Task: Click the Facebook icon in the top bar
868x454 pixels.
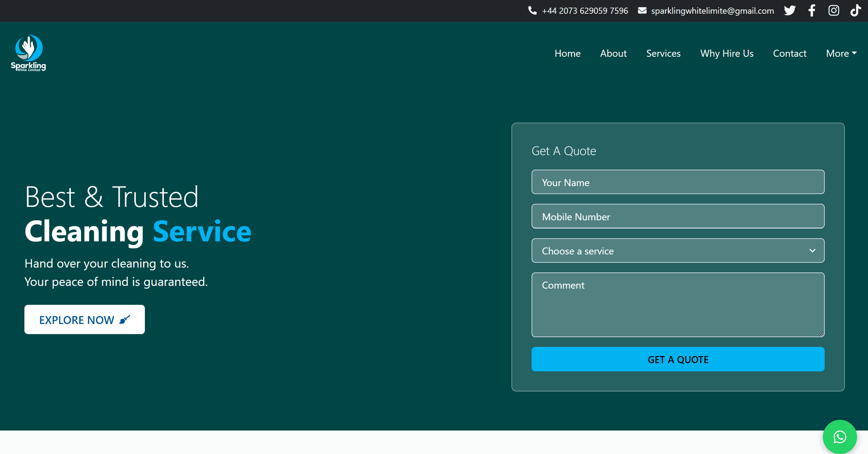Action: coord(811,10)
